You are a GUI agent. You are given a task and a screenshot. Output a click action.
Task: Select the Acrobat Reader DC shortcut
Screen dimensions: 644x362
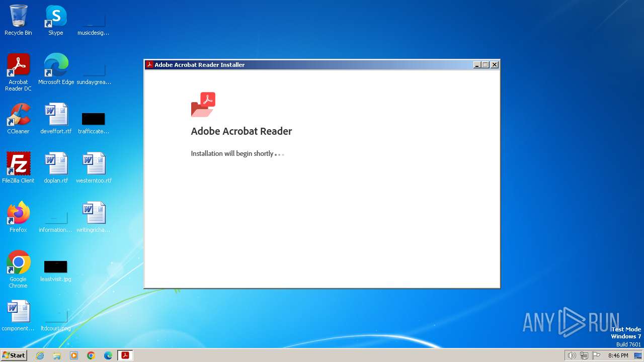pyautogui.click(x=18, y=72)
